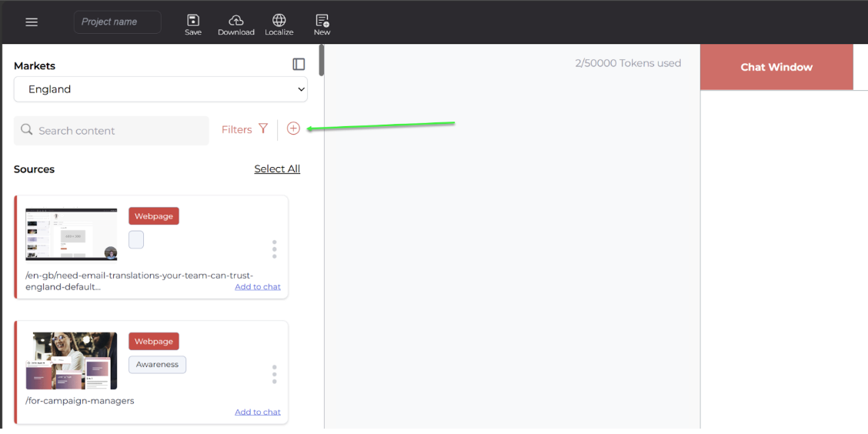Click the Awareness tag
Viewport: 868px width, 434px height.
click(x=157, y=365)
